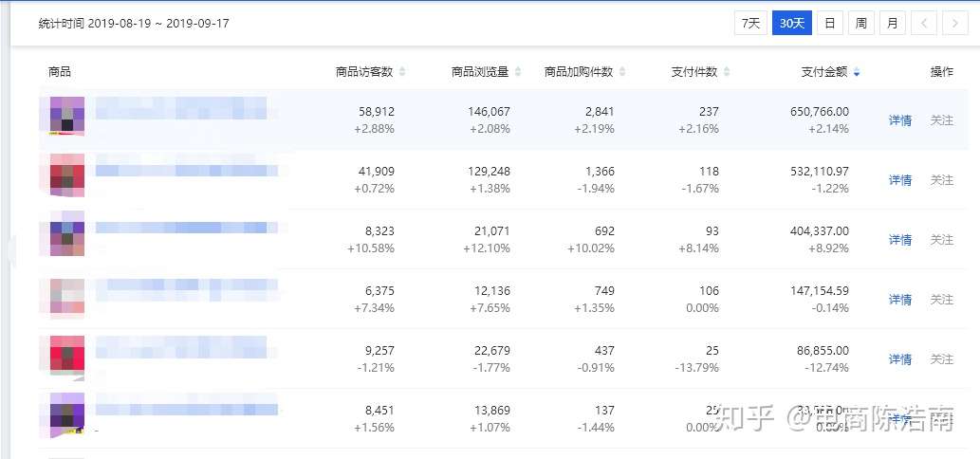The width and height of the screenshot is (980, 459).
Task: Open 详情 for the 147,154.59 row
Action: pos(900,300)
